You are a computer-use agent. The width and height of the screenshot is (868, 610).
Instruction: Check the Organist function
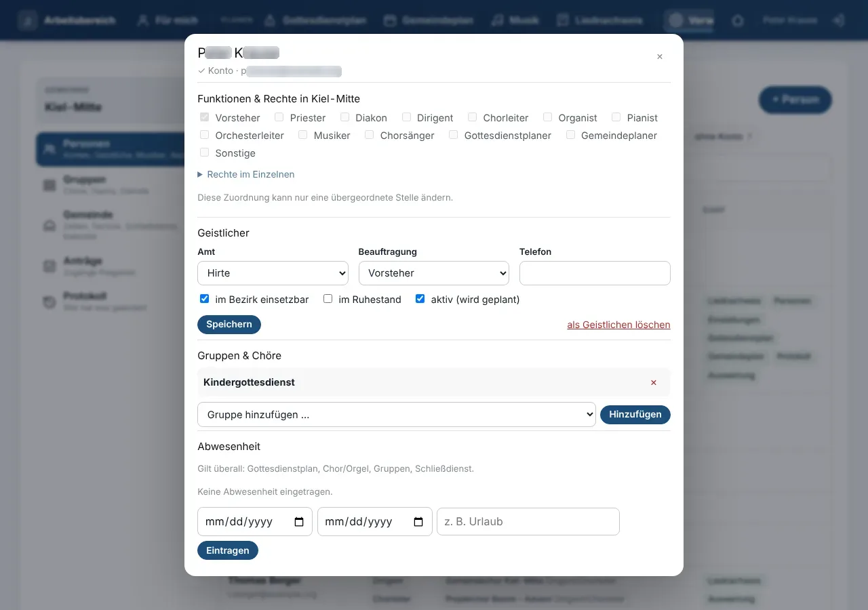(x=547, y=117)
